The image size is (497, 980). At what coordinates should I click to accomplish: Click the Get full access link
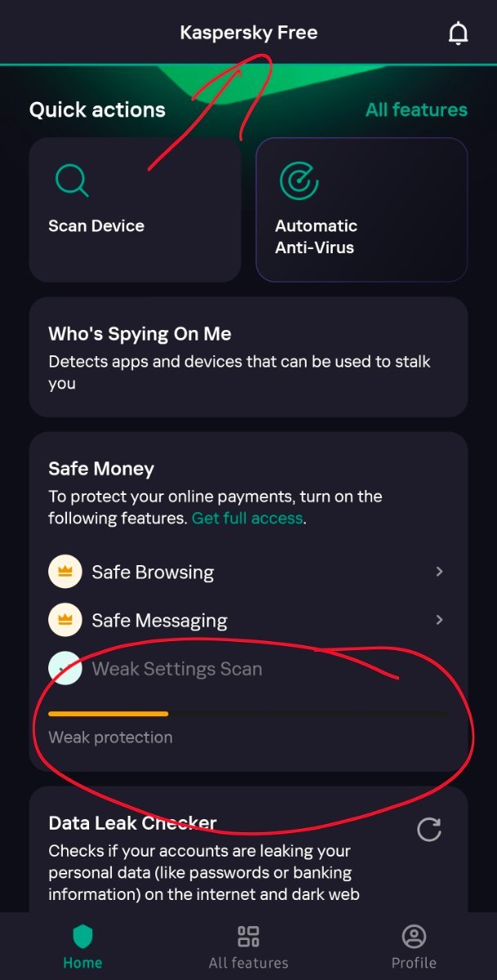tap(247, 519)
